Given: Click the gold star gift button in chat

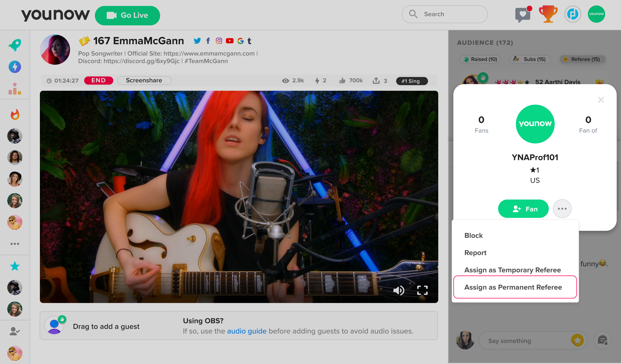Looking at the screenshot, I should 577,340.
